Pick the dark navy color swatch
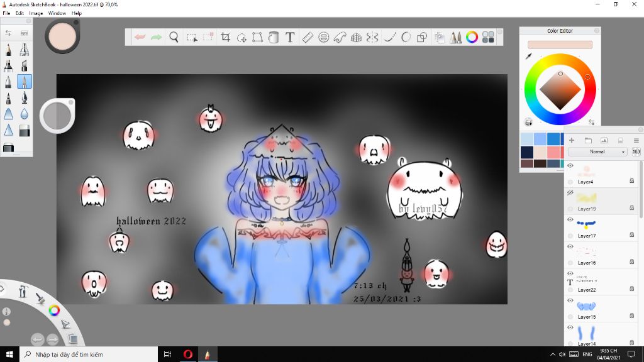This screenshot has height=362, width=644. [527, 152]
